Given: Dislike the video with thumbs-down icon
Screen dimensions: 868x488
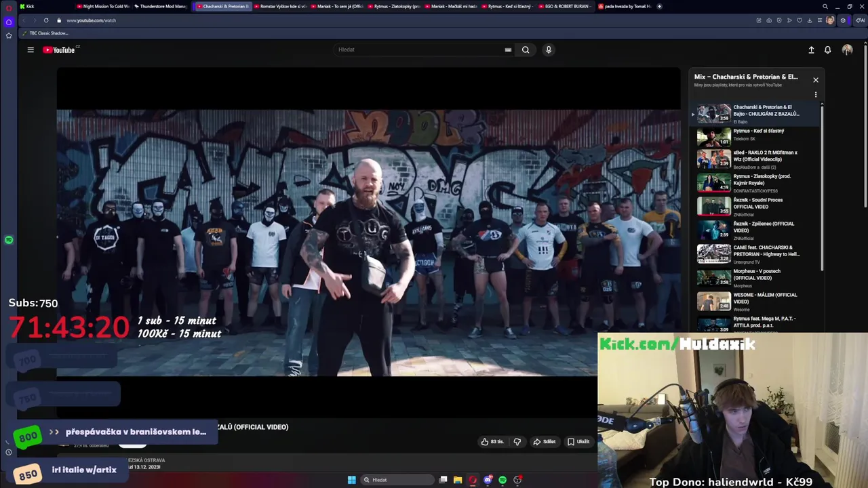Looking at the screenshot, I should coord(517,442).
